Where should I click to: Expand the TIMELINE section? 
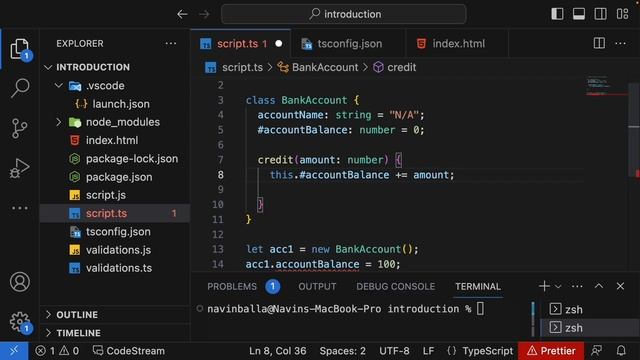[x=115, y=333]
